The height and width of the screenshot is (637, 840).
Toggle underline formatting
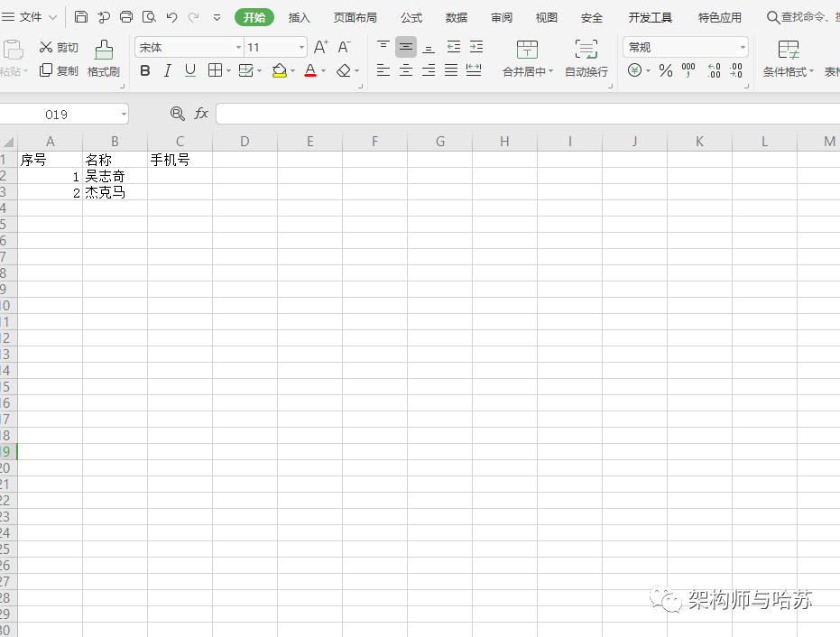click(x=189, y=70)
